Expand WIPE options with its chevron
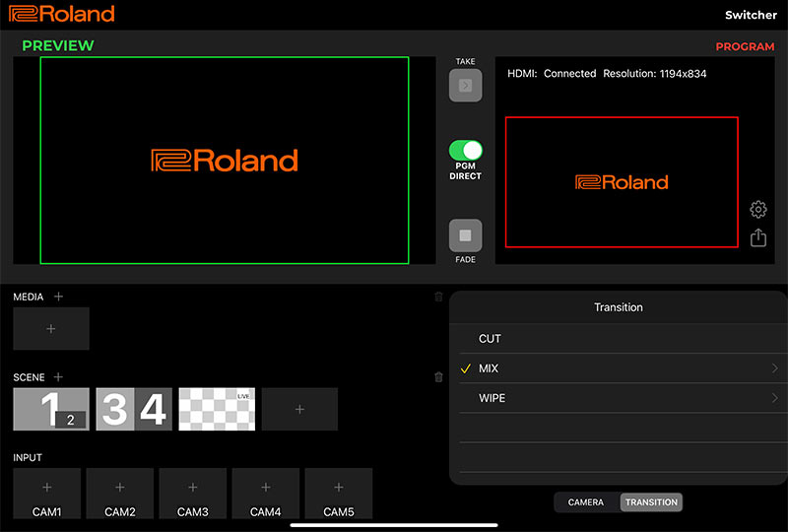788x532 pixels. click(x=774, y=398)
